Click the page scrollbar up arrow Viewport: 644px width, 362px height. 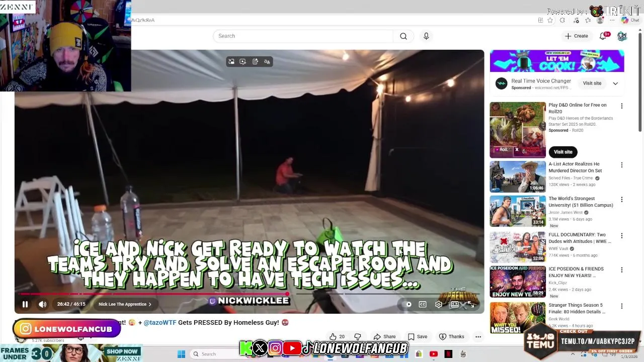click(x=640, y=29)
